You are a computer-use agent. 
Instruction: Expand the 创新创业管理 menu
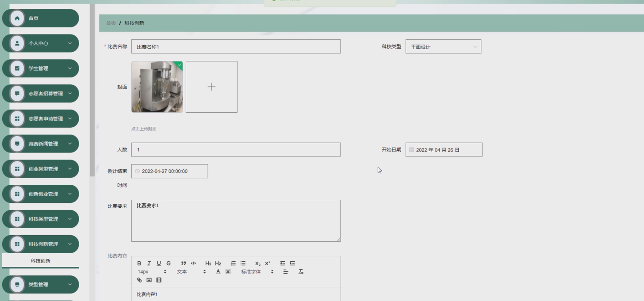click(41, 194)
